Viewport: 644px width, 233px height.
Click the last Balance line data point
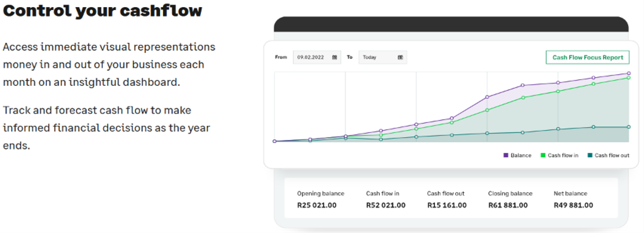point(629,73)
